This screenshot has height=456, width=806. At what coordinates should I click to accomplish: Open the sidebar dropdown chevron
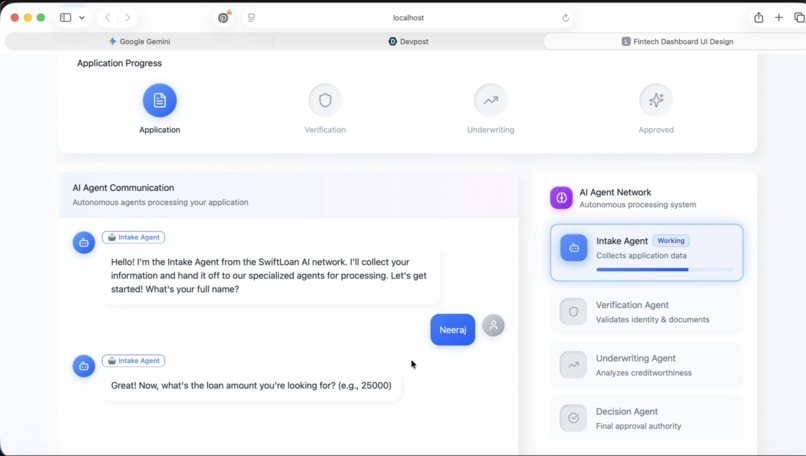coord(82,17)
